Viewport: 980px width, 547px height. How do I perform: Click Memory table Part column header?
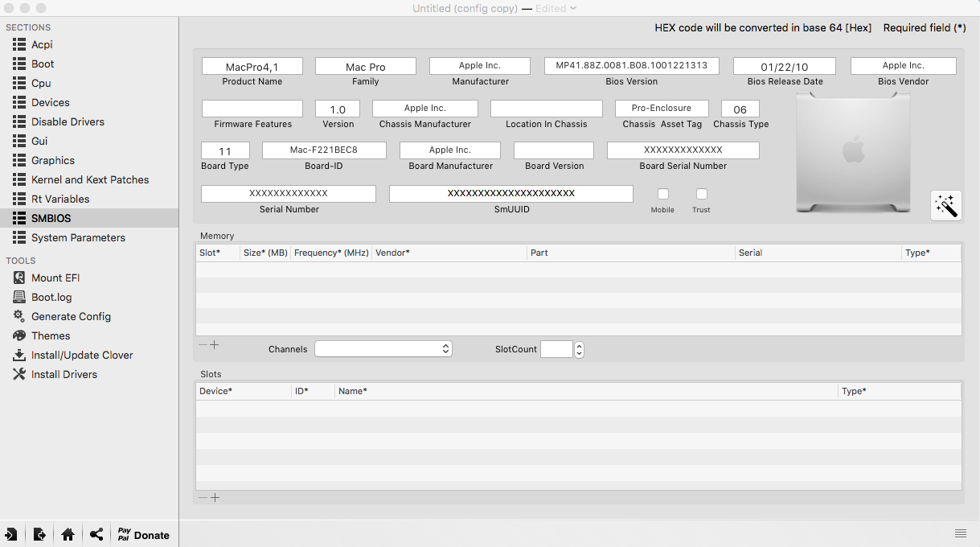631,253
